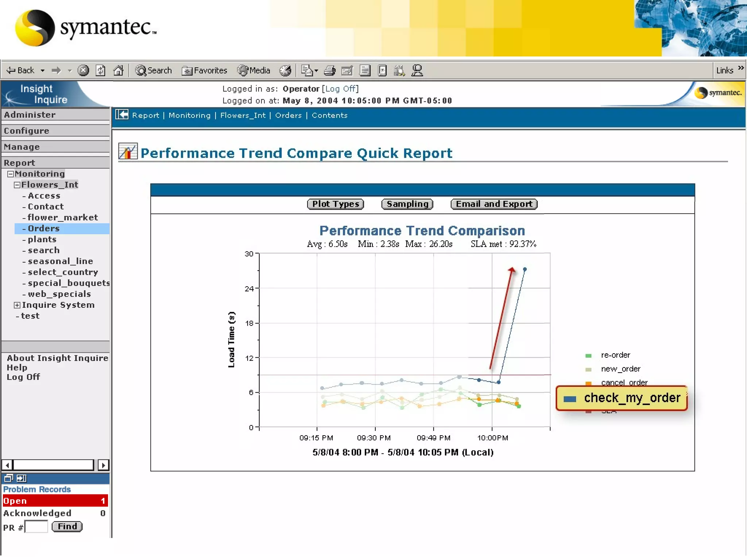
Task: Click the Log Off link near Operator
Action: [x=340, y=89]
